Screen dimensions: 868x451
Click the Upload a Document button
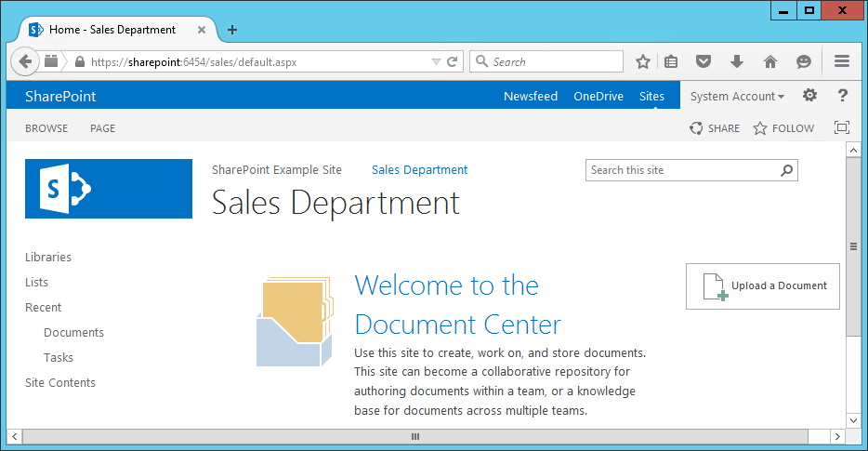point(763,285)
